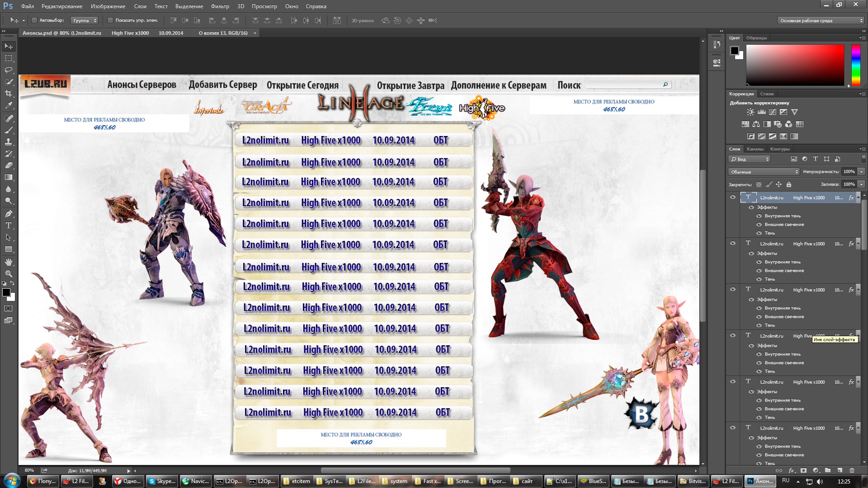Toggle layer filtering switch on or off
This screenshot has width=868, height=488.
coord(863,159)
